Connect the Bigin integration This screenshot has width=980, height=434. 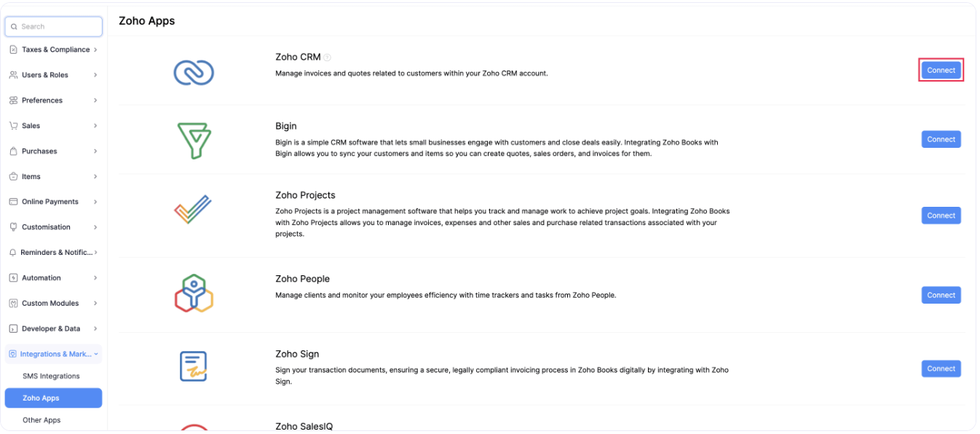pyautogui.click(x=941, y=138)
